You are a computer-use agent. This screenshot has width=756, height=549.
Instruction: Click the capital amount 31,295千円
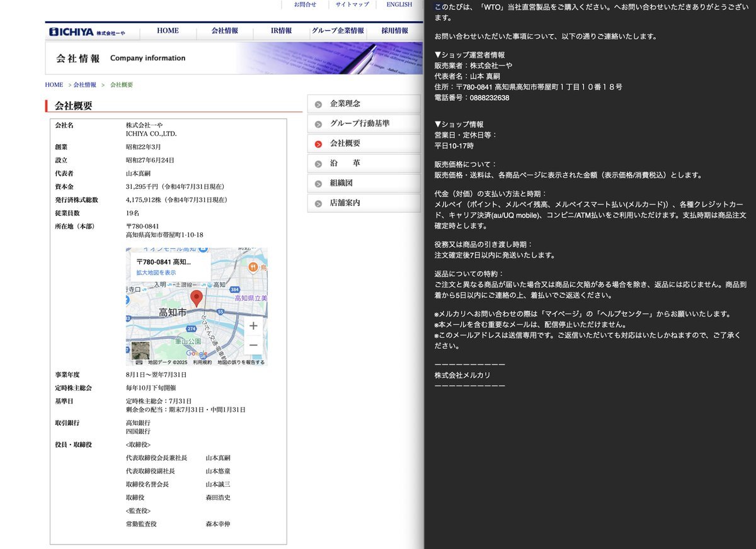tap(144, 187)
